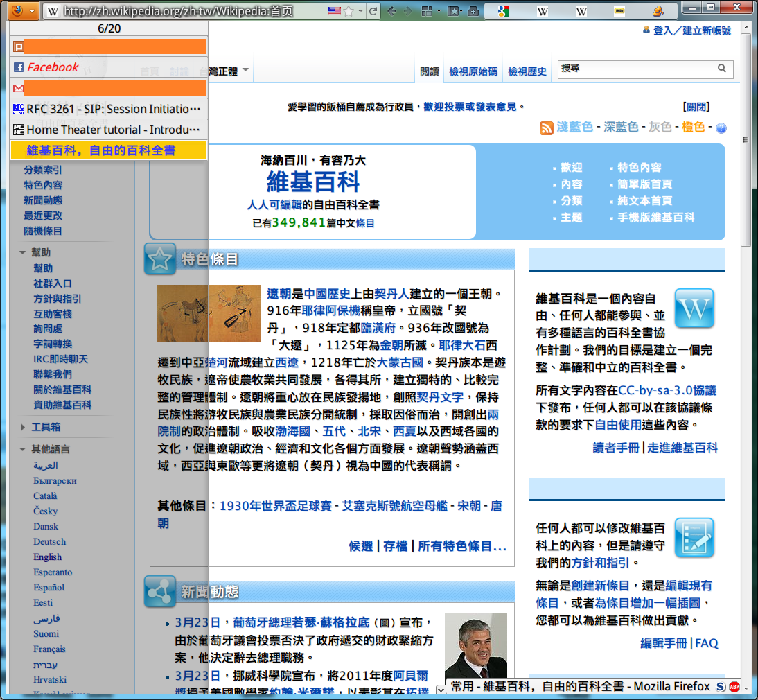Image resolution: width=758 pixels, height=700 pixels.
Task: Click the S add-on icon in status bar
Action: (721, 687)
